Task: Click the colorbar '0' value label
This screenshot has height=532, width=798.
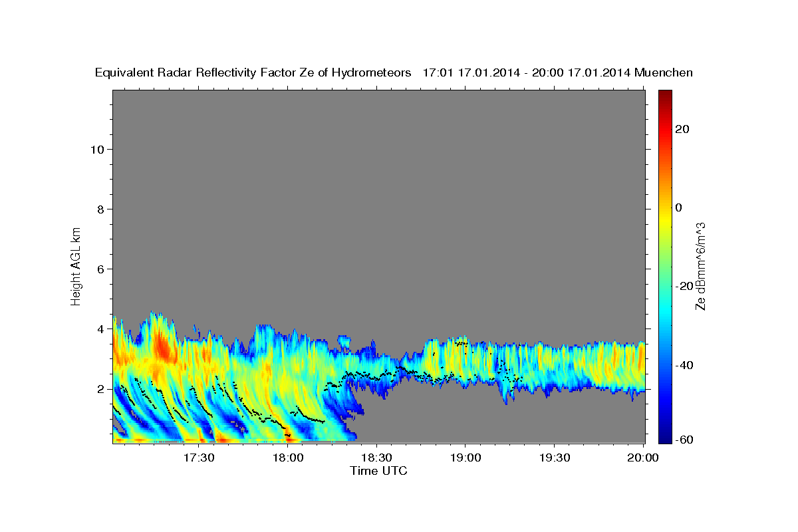Action: click(678, 207)
